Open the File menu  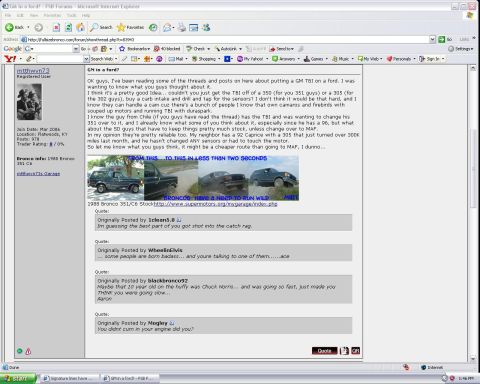8,15
